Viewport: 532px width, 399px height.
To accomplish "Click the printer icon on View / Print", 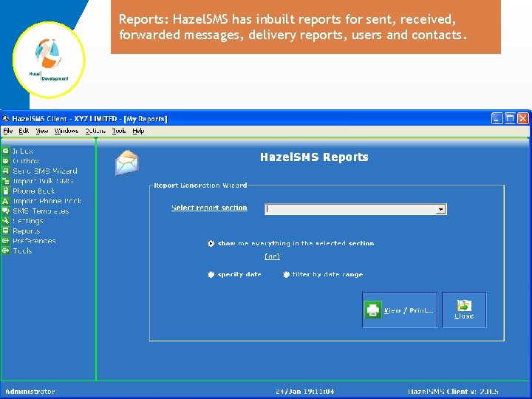I will tap(373, 310).
